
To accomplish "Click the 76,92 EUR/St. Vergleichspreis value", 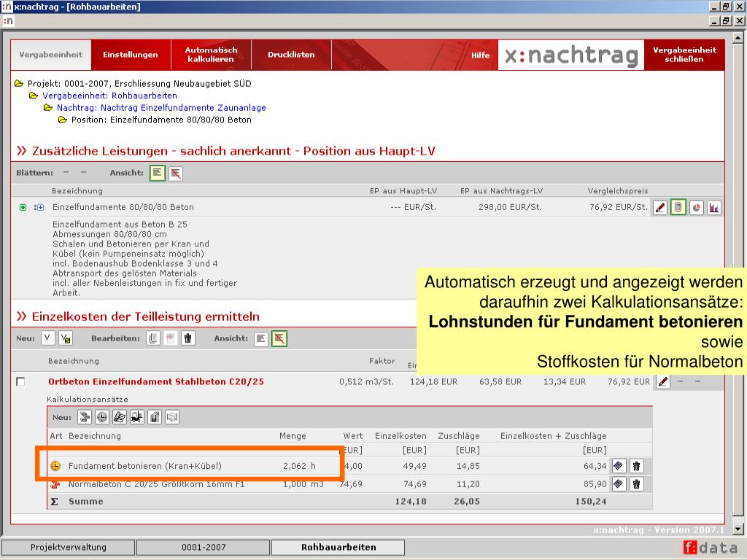I will pyautogui.click(x=619, y=207).
